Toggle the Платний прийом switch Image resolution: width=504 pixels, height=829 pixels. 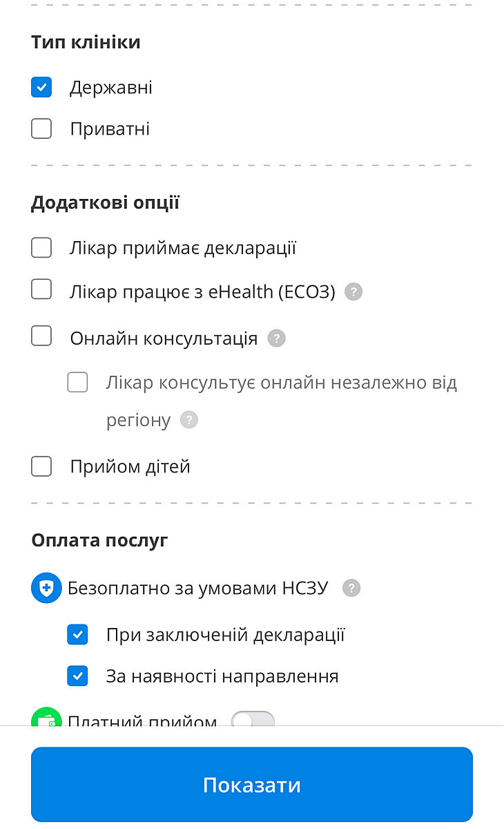tap(253, 720)
